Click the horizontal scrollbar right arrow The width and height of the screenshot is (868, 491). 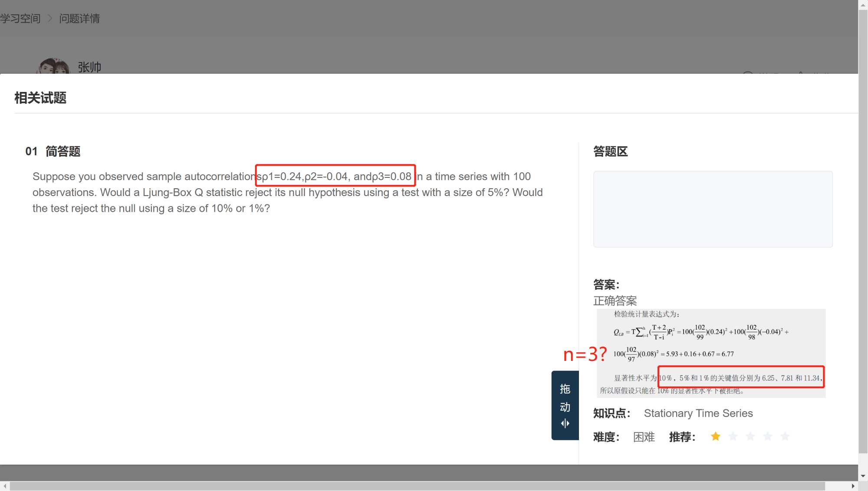click(853, 486)
